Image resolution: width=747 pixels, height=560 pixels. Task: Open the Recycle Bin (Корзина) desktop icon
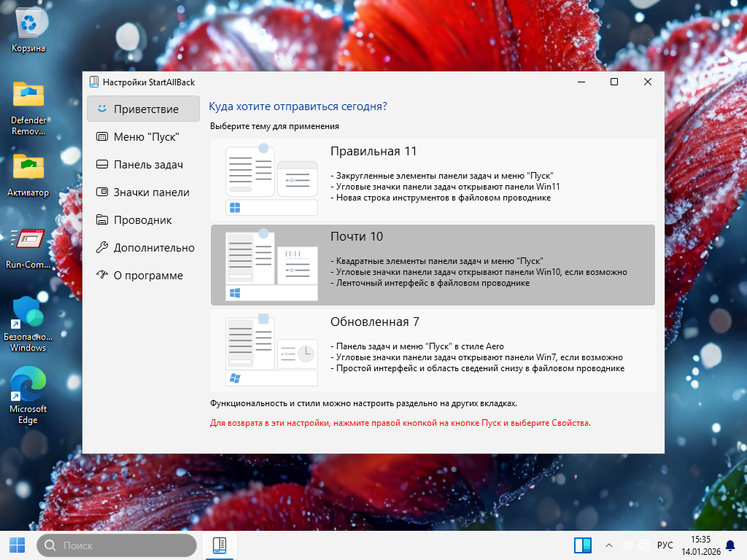pos(28,31)
